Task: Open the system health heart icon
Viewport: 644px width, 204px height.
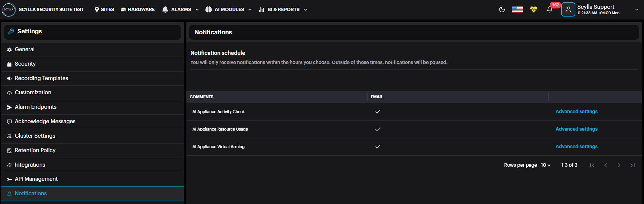Action: click(x=533, y=9)
